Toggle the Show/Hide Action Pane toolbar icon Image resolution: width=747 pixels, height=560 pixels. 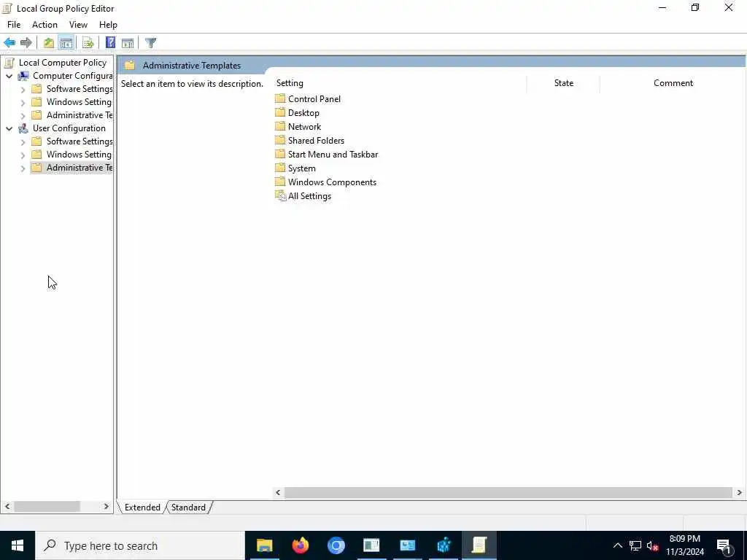click(x=128, y=43)
